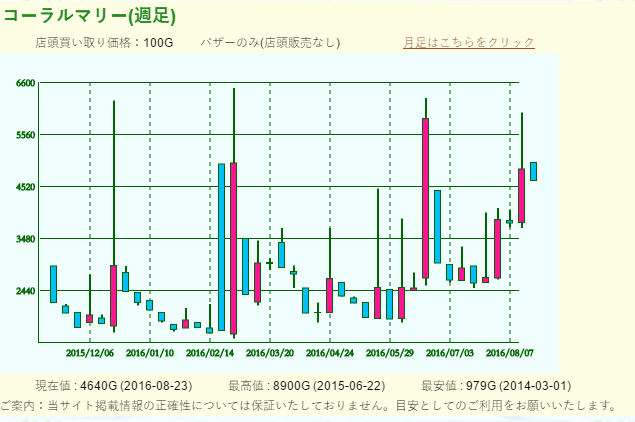
Task: Click the text バザーのみ(店頭販売なし)
Action: coord(270,43)
